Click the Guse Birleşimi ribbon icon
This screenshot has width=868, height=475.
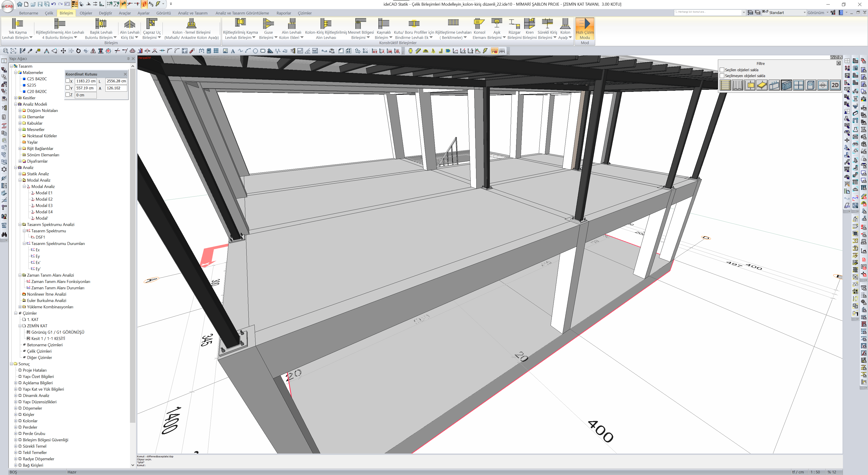pos(268,24)
